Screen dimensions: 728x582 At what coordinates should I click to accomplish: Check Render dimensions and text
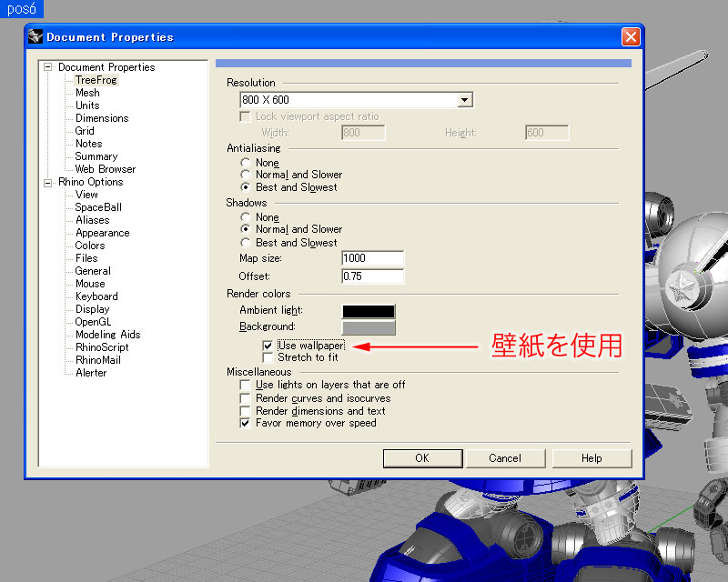(x=245, y=411)
